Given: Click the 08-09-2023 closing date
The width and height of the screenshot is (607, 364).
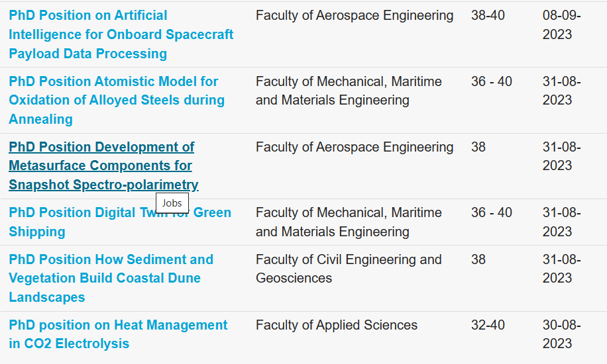Looking at the screenshot, I should pyautogui.click(x=561, y=24).
